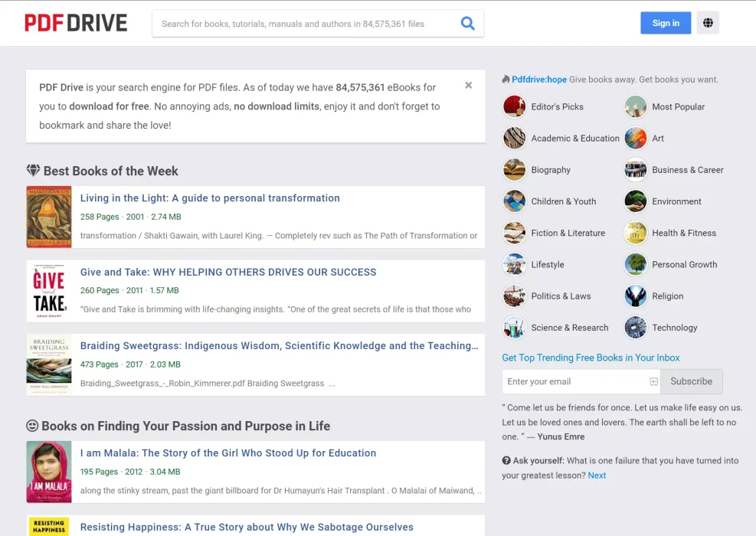Viewport: 756px width, 536px height.
Task: Click the '260 Pages · 2011 · 1.57 MB' details
Action: point(129,291)
